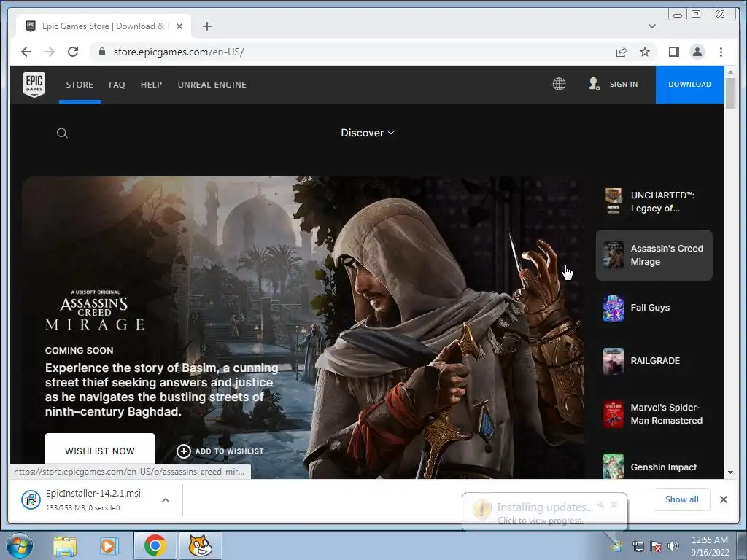The height and width of the screenshot is (560, 747).
Task: Open Scratch cat taskbar icon
Action: [200, 545]
